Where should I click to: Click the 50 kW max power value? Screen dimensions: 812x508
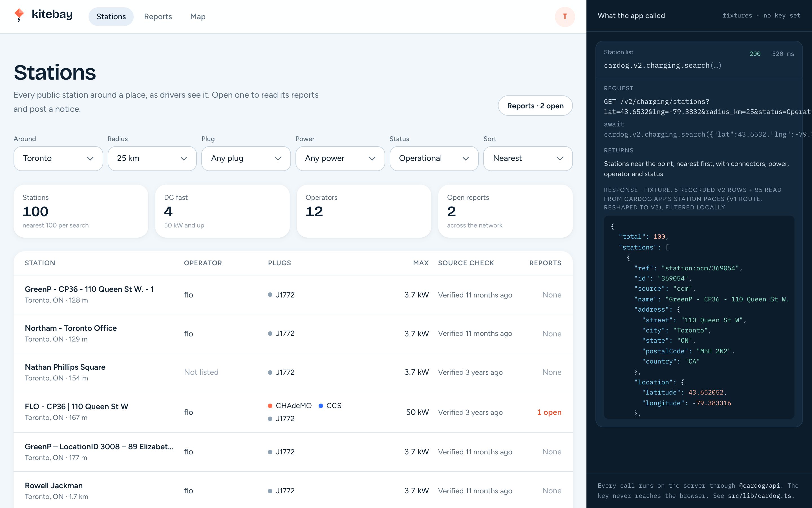click(417, 412)
